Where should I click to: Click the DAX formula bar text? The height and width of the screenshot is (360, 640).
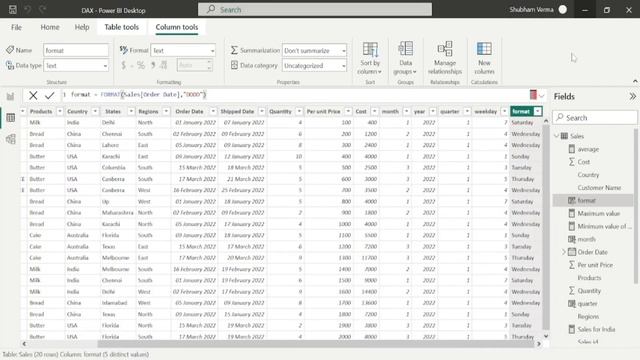click(139, 95)
